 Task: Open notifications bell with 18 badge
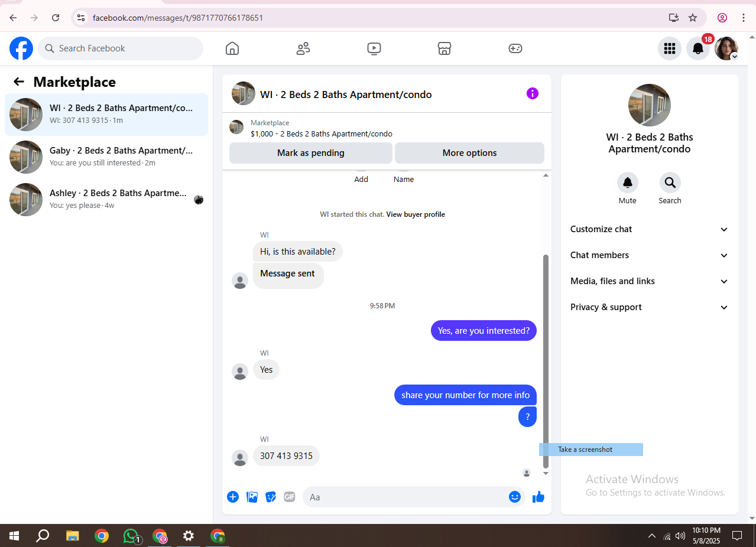698,48
